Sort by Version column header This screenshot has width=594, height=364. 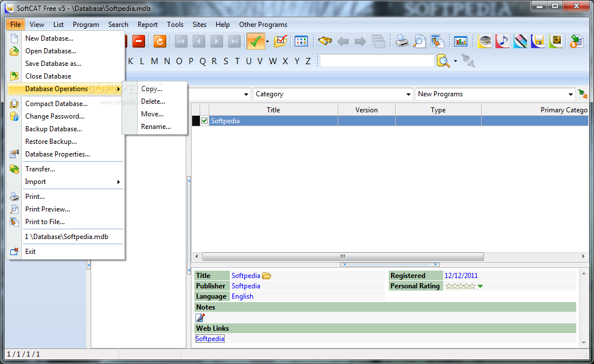[366, 110]
